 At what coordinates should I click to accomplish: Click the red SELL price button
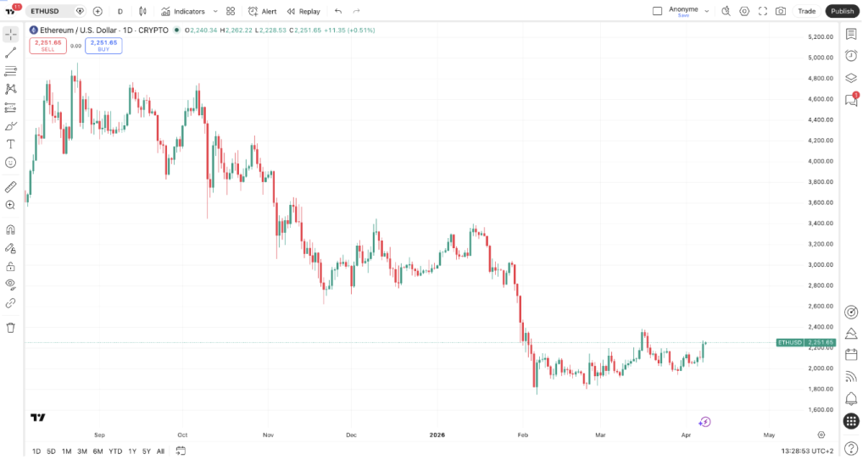[47, 46]
